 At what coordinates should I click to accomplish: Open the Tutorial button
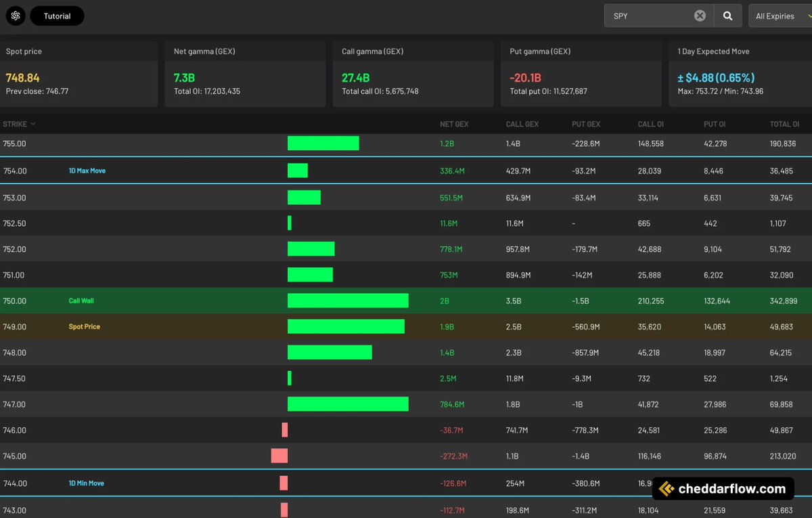coord(57,16)
